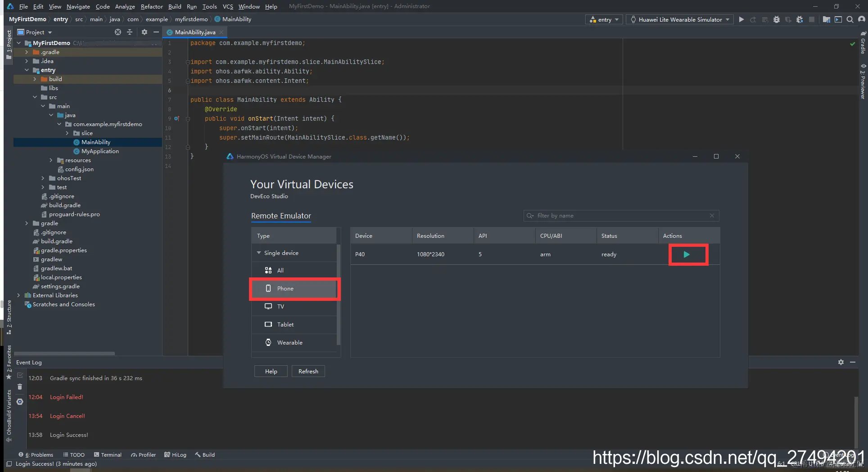Click the filter by name field

(x=621, y=216)
